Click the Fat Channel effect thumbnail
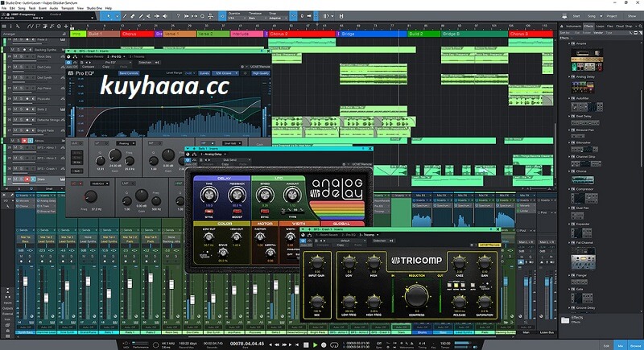This screenshot has width=644, height=350. pyautogui.click(x=583, y=257)
